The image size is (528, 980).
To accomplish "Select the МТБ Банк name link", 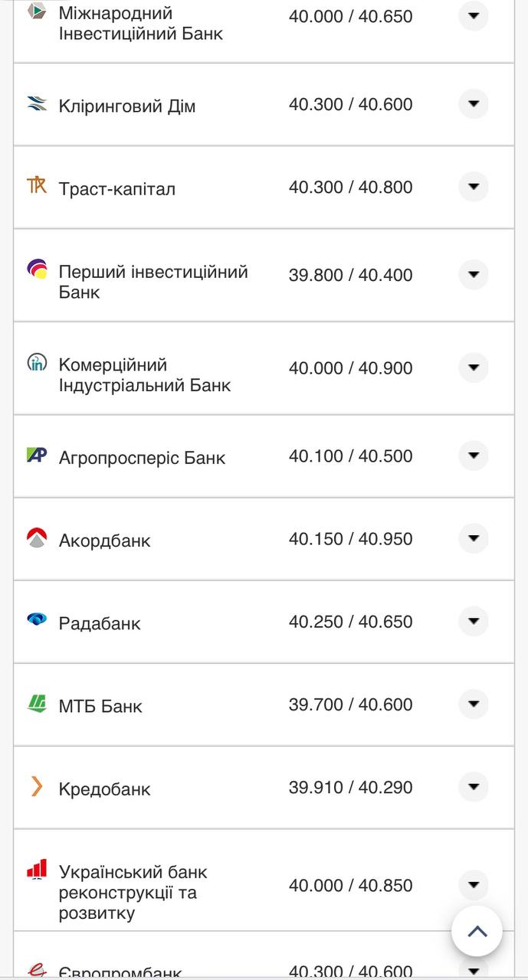I will coord(100,706).
